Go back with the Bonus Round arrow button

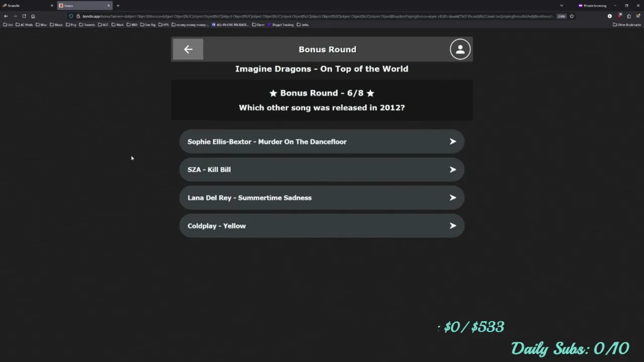[188, 49]
